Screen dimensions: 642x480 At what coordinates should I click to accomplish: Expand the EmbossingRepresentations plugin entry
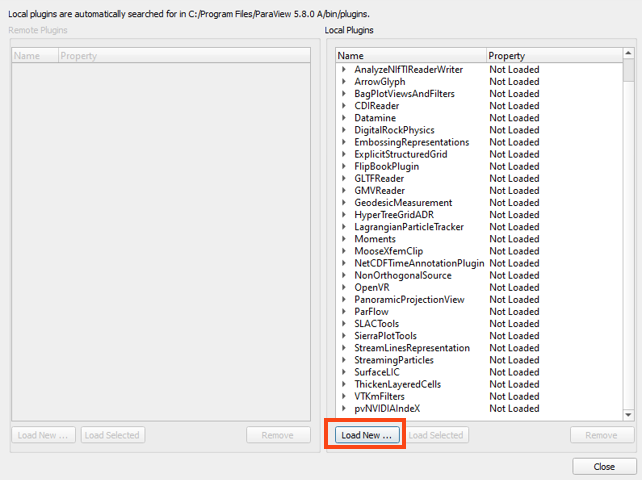[344, 142]
